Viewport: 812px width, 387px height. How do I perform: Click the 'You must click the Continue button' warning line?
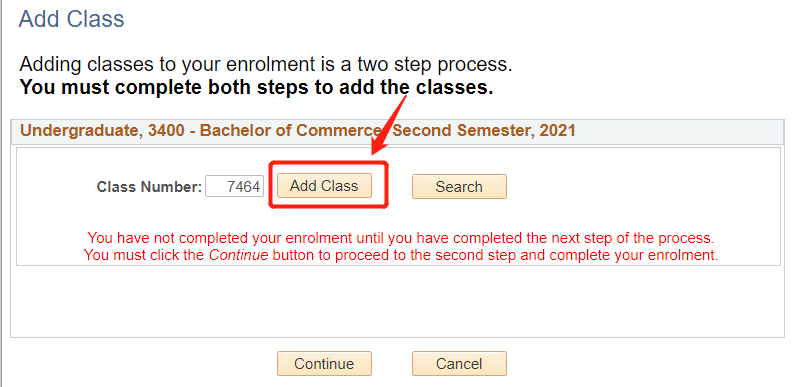[401, 255]
